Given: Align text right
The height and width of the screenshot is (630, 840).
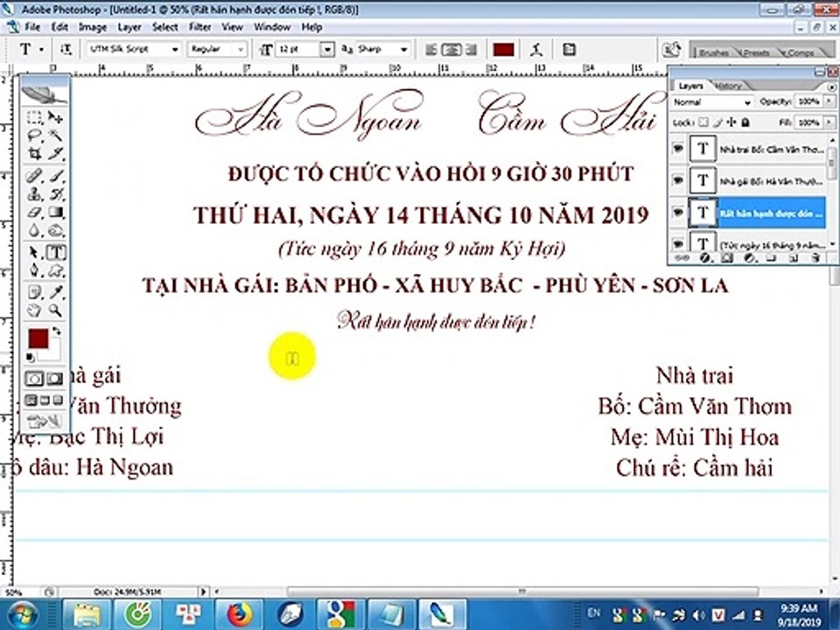Looking at the screenshot, I should pyautogui.click(x=472, y=50).
